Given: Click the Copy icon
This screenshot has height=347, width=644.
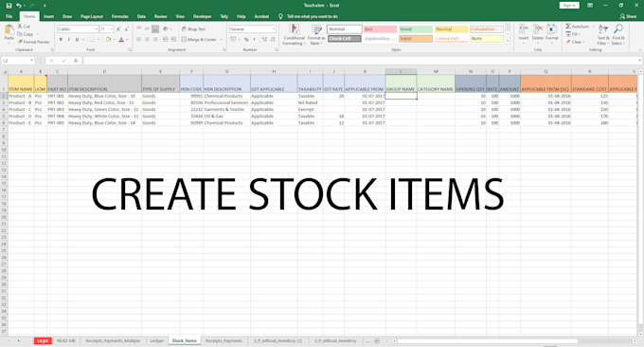Looking at the screenshot, I should click(x=20, y=34).
